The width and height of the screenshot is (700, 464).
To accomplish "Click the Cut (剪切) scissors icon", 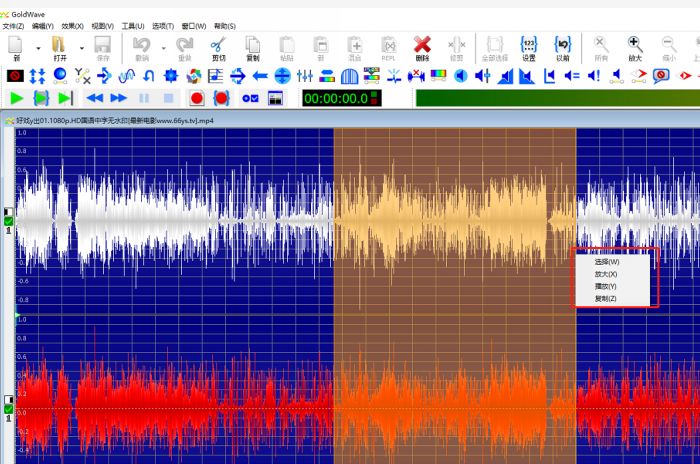I will [218, 46].
